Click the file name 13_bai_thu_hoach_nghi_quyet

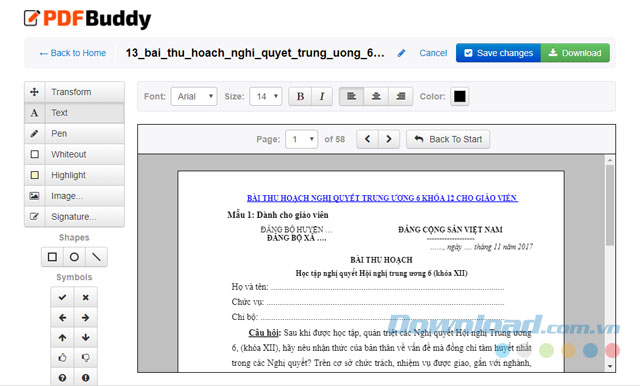point(255,53)
